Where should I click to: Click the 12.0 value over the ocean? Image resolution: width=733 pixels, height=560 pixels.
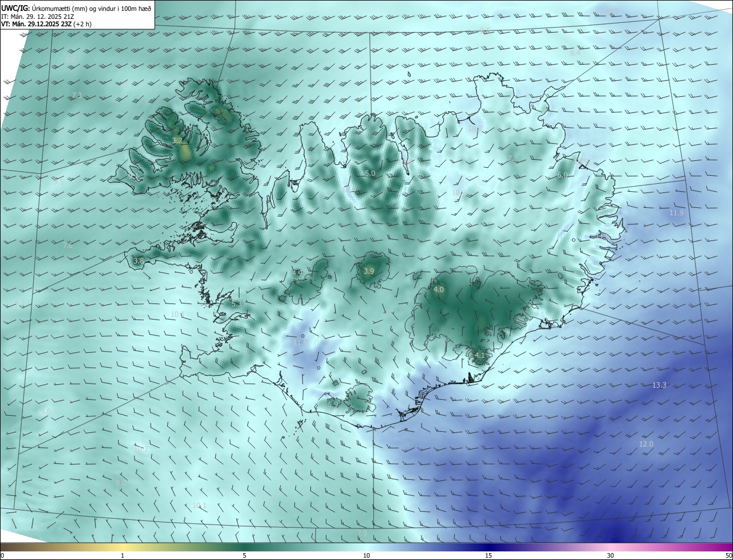pyautogui.click(x=646, y=444)
